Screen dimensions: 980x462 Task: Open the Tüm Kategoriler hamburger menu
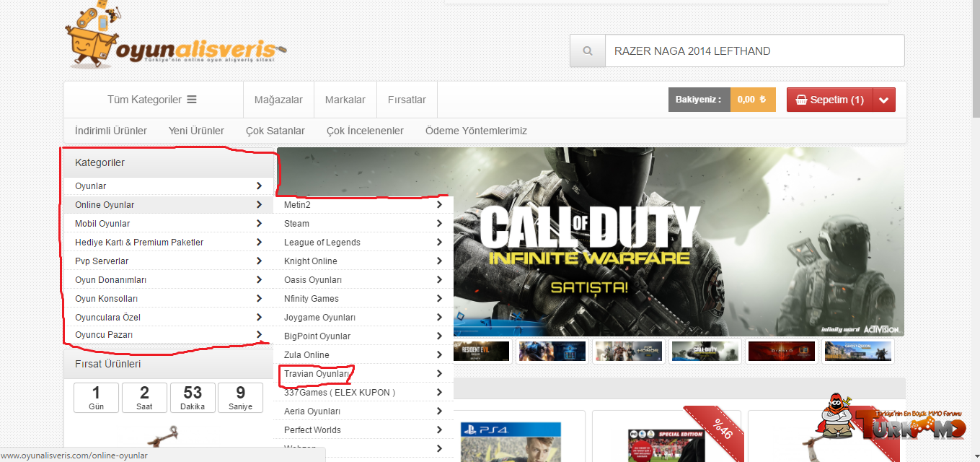pos(152,100)
